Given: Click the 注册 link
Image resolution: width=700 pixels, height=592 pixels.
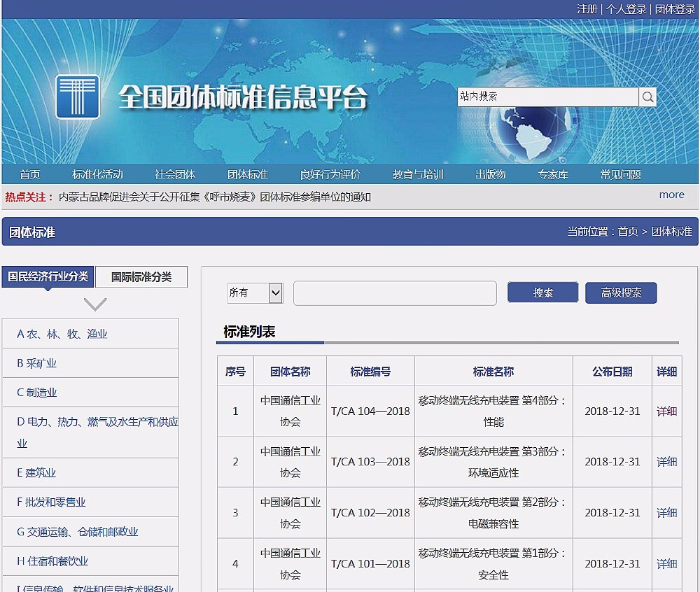Looking at the screenshot, I should (x=587, y=9).
